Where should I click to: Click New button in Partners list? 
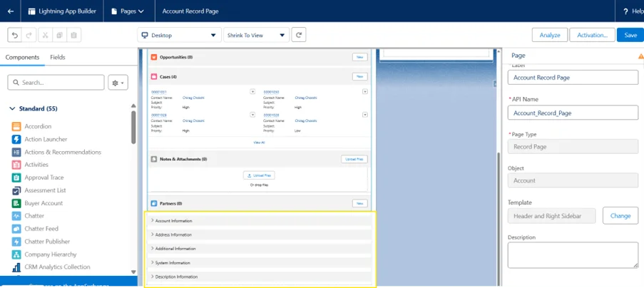(359, 203)
